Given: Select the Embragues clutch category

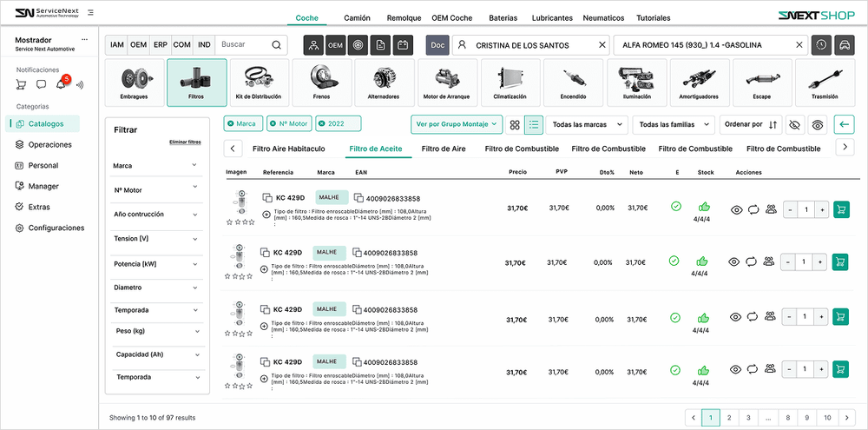Looking at the screenshot, I should point(133,83).
